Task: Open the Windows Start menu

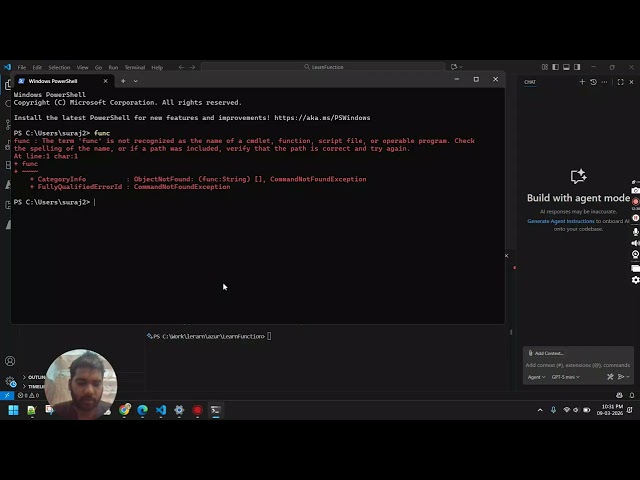Action: (x=13, y=410)
